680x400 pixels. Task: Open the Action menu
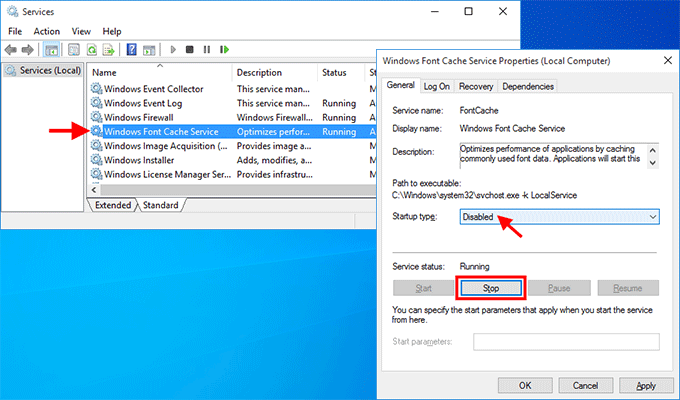point(46,31)
